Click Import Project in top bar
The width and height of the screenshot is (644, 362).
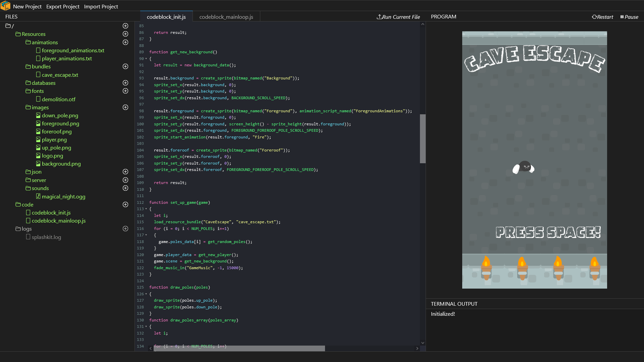(x=101, y=6)
